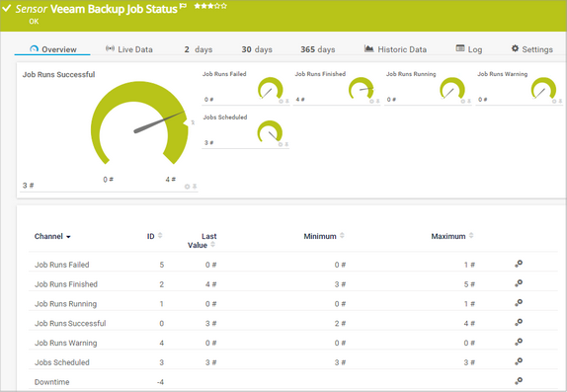
Task: Open channel settings for Jobs Scheduled row
Action: (519, 361)
